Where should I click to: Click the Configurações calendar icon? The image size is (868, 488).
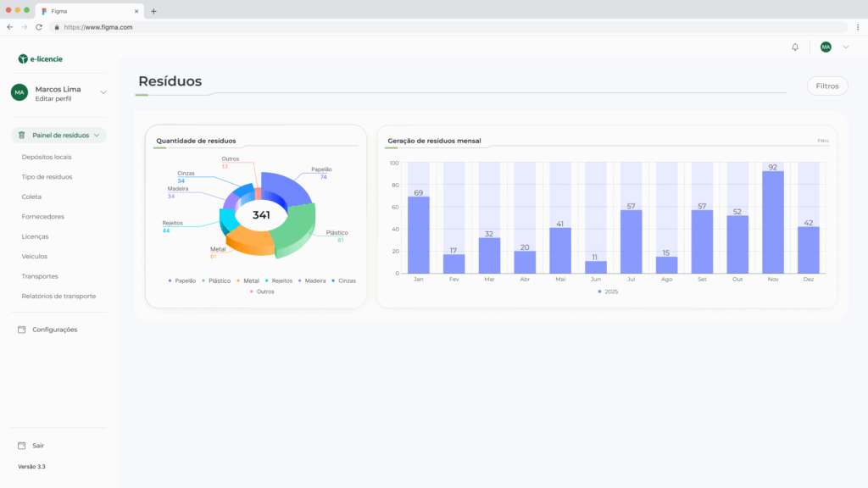pos(21,330)
